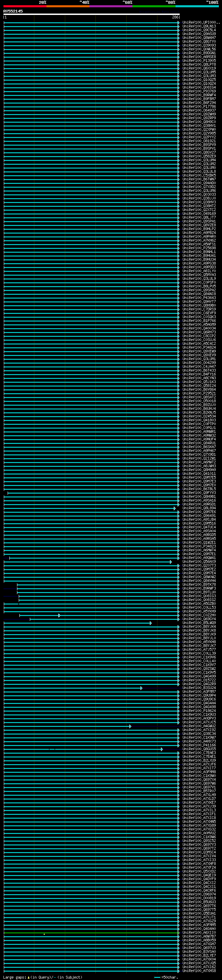
Task: Select the UniRef100_Q84VH4 label
Action: 199,581
